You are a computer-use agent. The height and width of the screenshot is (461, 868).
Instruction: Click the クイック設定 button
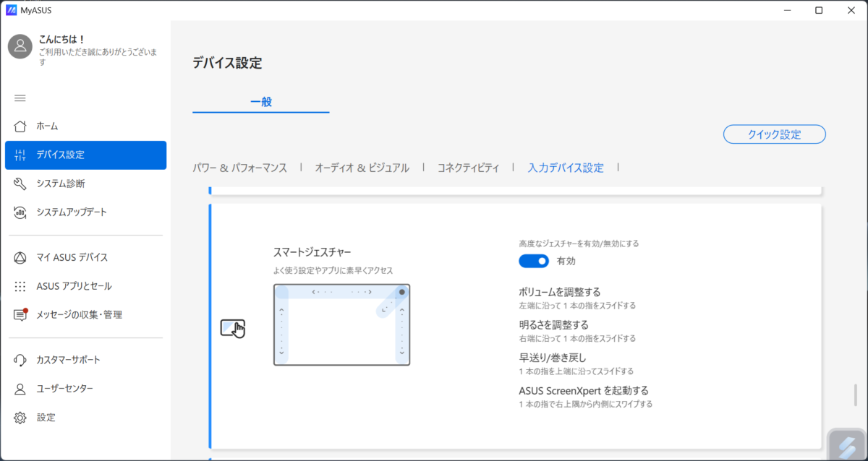(x=775, y=134)
